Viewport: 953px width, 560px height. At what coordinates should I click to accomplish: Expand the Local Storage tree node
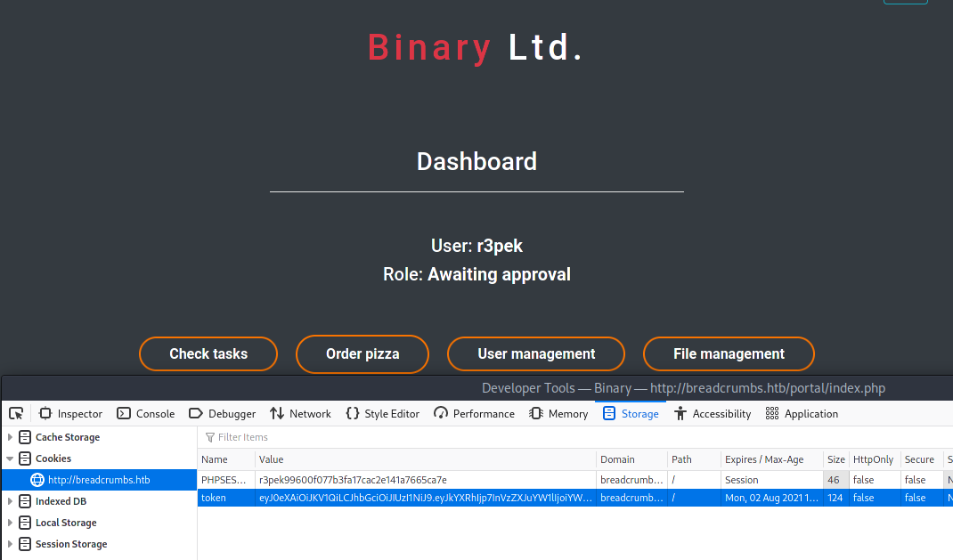coord(11,523)
